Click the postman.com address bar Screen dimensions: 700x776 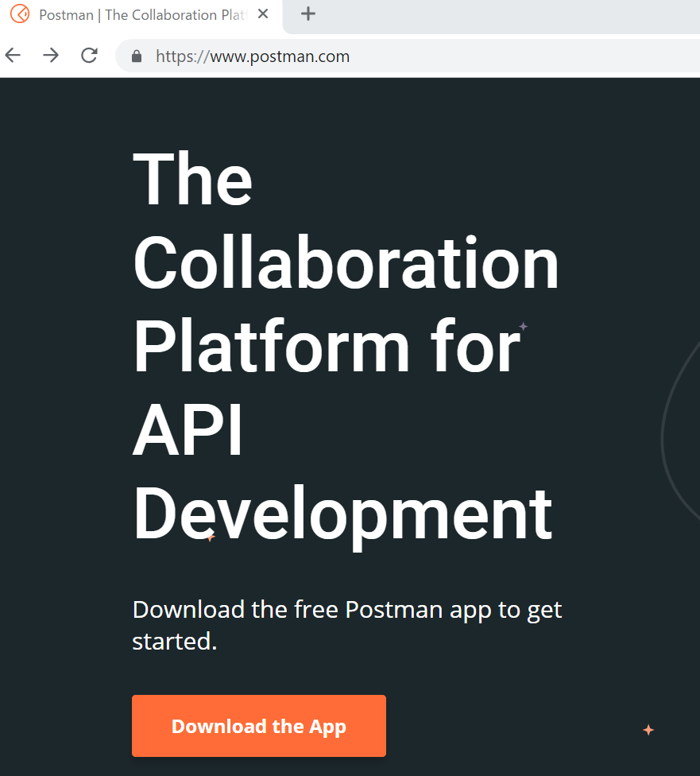[408, 56]
